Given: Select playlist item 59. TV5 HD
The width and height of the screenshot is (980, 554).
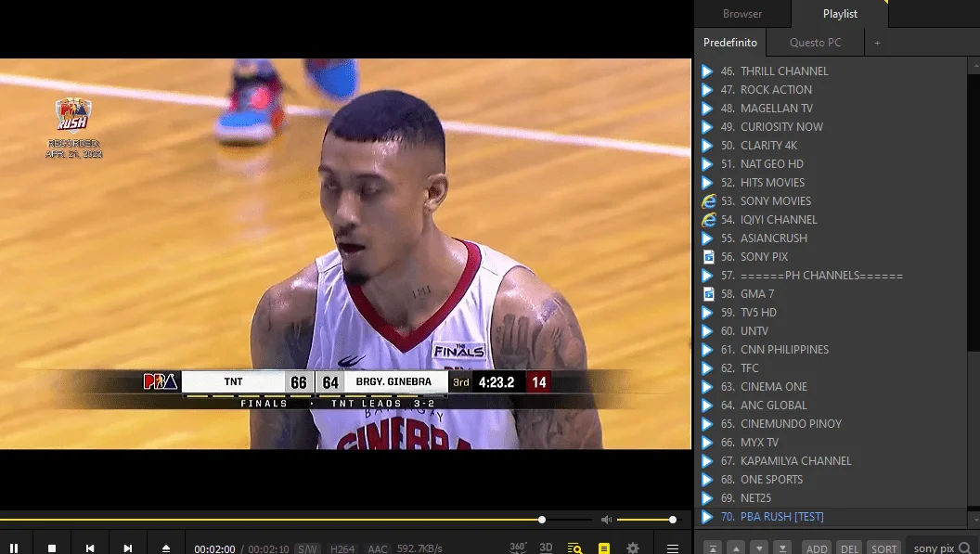Looking at the screenshot, I should [832, 313].
